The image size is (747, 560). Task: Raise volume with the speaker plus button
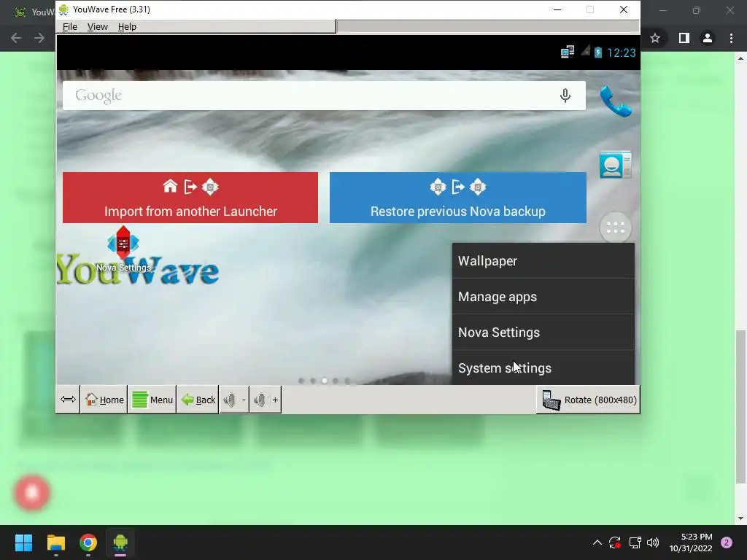tap(266, 400)
